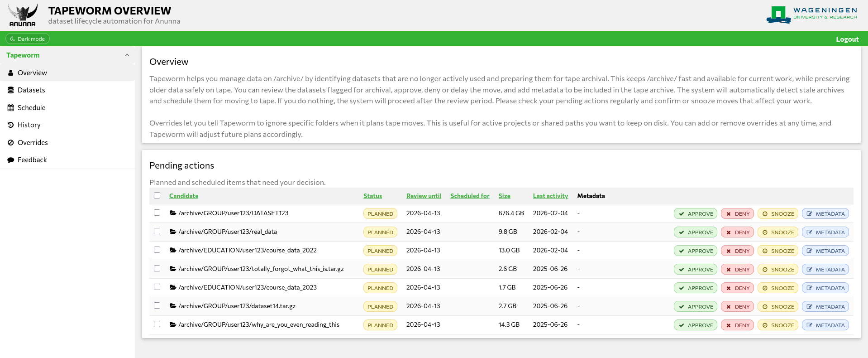Collapse the Tapeworm sidebar section
The image size is (868, 358).
(127, 55)
